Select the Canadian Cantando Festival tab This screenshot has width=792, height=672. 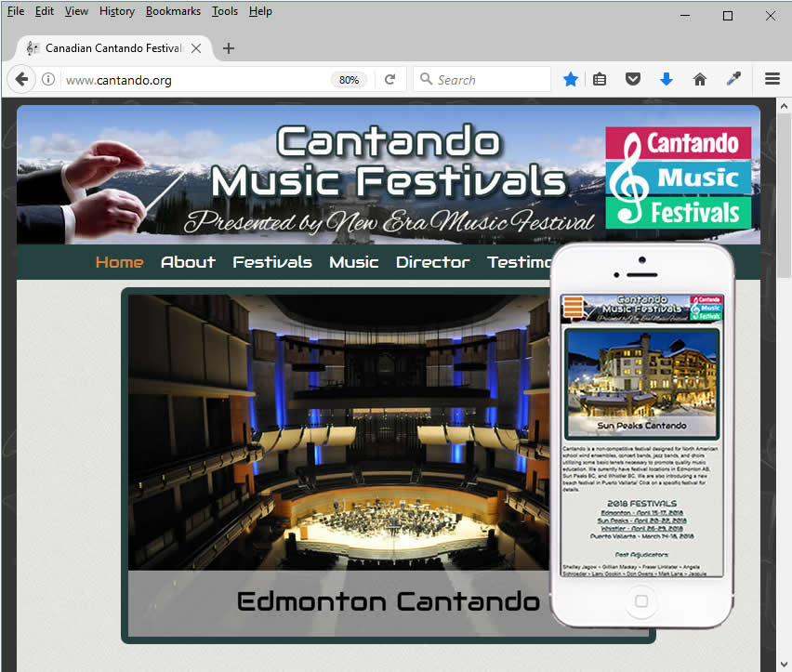pos(112,48)
